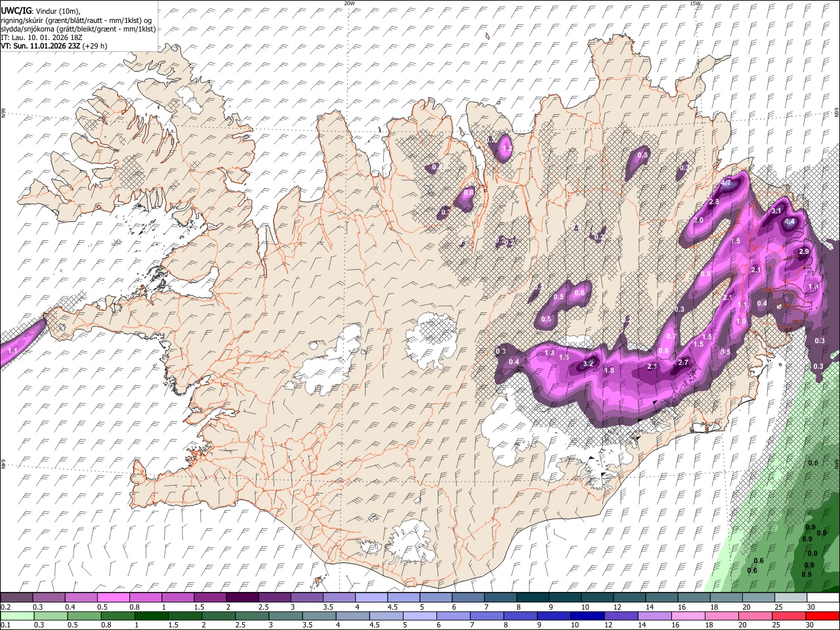
Task: Click the bright red 30 rain legend swatch
Action: (x=824, y=616)
